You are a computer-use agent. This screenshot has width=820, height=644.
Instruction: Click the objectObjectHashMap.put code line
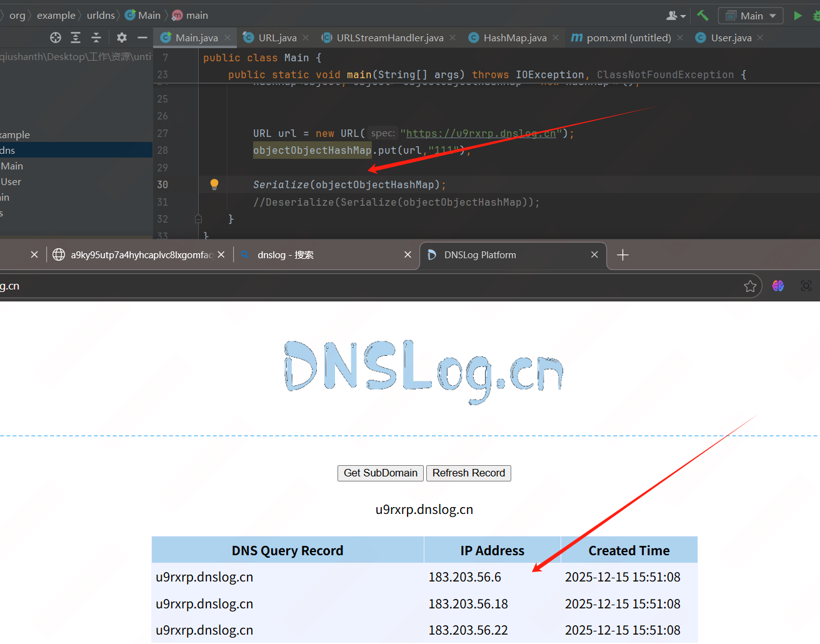coord(361,151)
